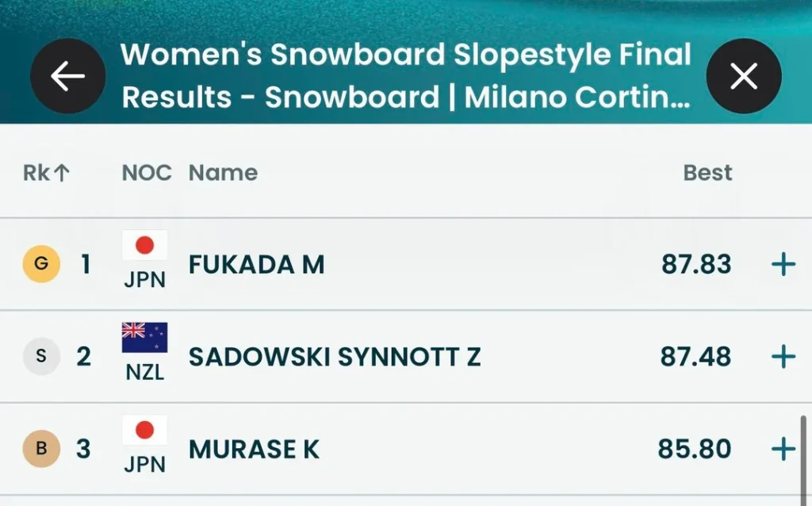Expand MURASE K result details
Viewport: 812px width, 506px height.
click(x=783, y=449)
